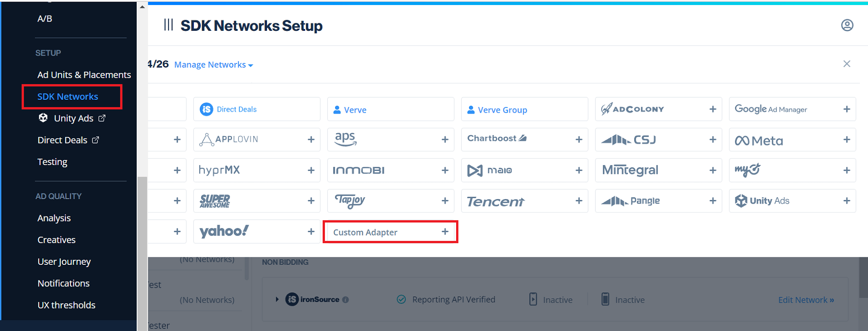The image size is (868, 331).
Task: Expand the ironSource network row
Action: pos(277,299)
